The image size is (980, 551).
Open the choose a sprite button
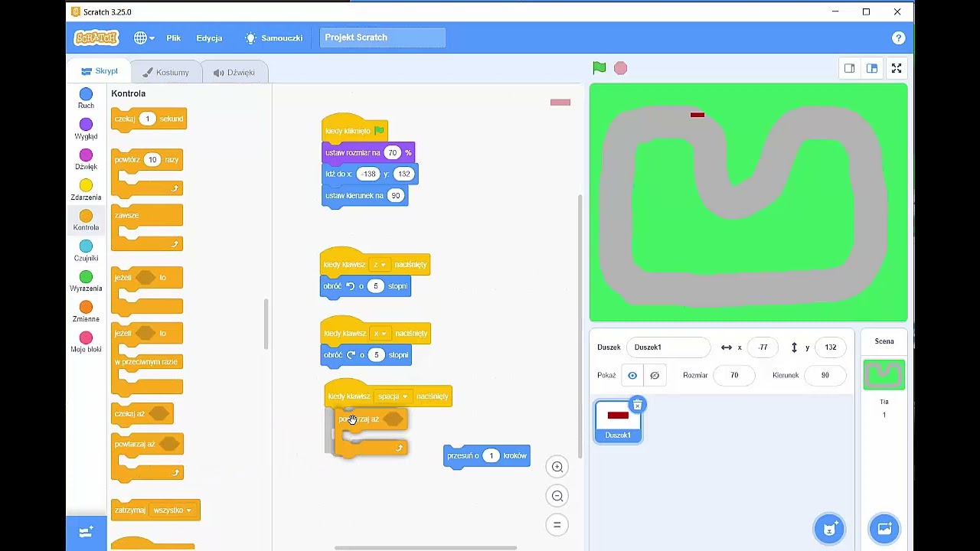click(829, 529)
